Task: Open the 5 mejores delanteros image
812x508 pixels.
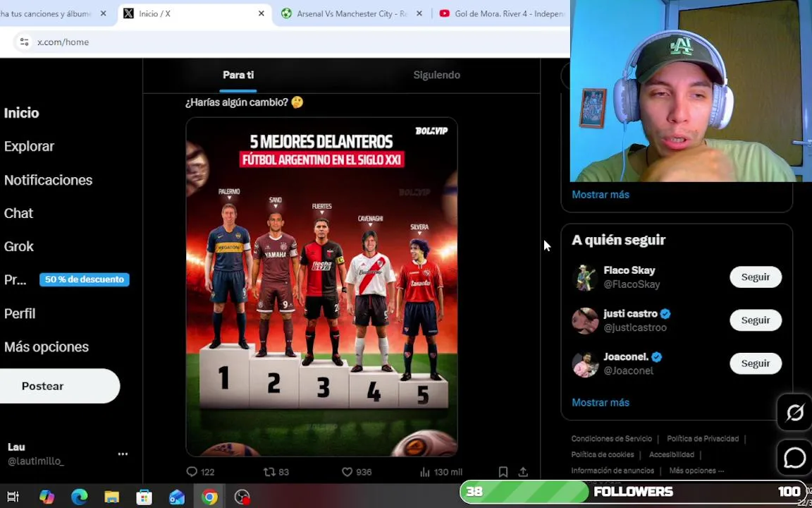Action: (x=321, y=287)
